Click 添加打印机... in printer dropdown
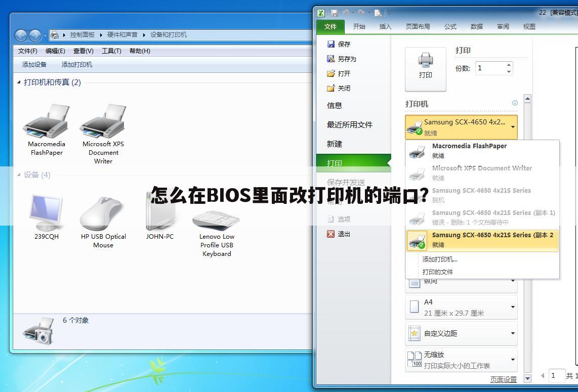Viewport: 578px width, 392px height. pos(440,259)
